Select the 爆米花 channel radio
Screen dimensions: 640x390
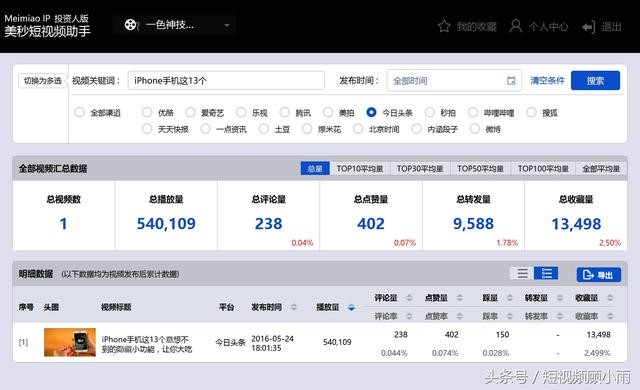click(x=307, y=129)
